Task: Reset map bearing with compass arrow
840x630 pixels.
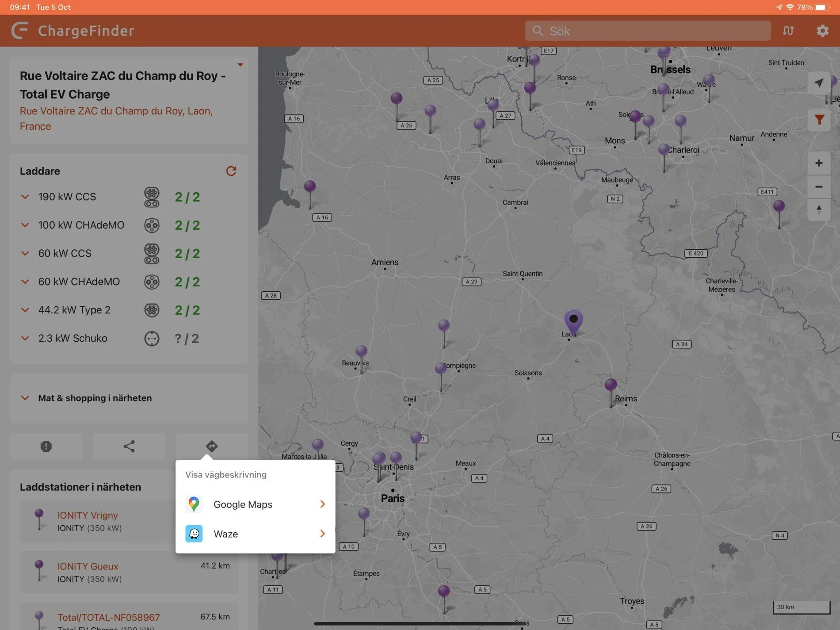Action: click(x=819, y=209)
